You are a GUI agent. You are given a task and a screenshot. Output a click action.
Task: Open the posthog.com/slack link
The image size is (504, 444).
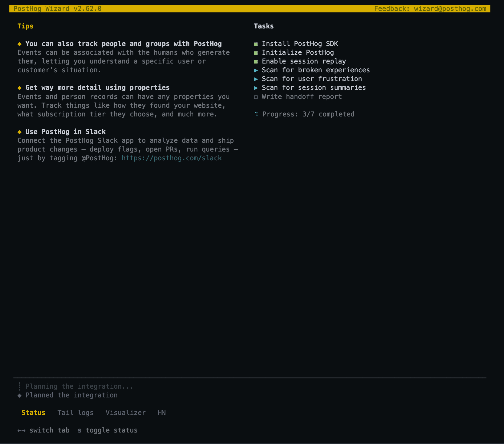click(x=172, y=158)
